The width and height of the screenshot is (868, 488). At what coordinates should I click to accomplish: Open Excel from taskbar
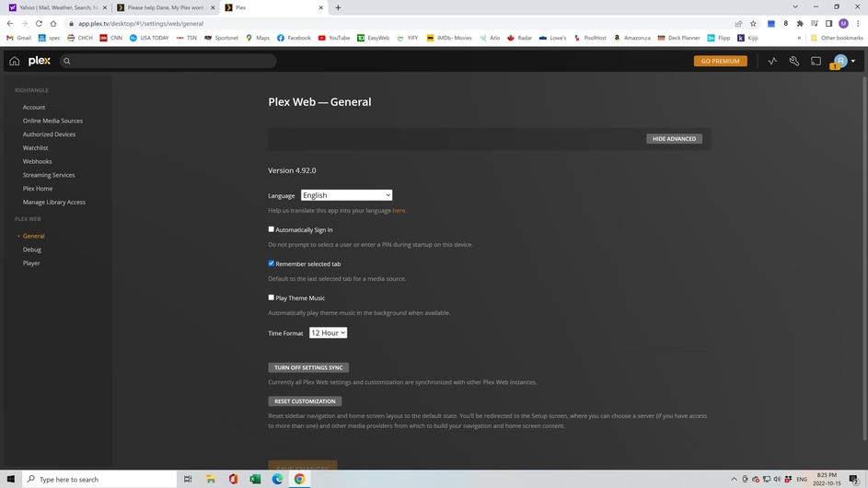[x=255, y=479]
